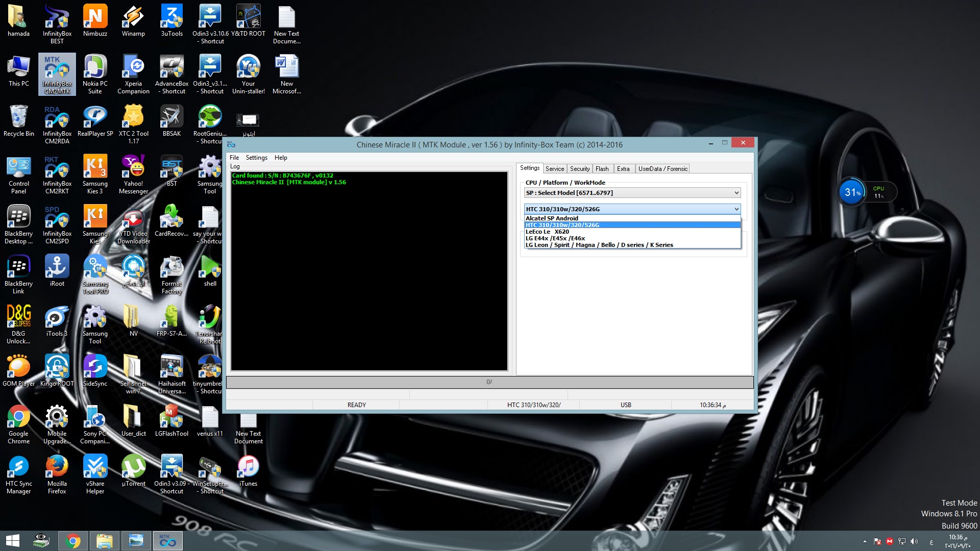Select the Recycle Bin icon

pyautogui.click(x=18, y=121)
